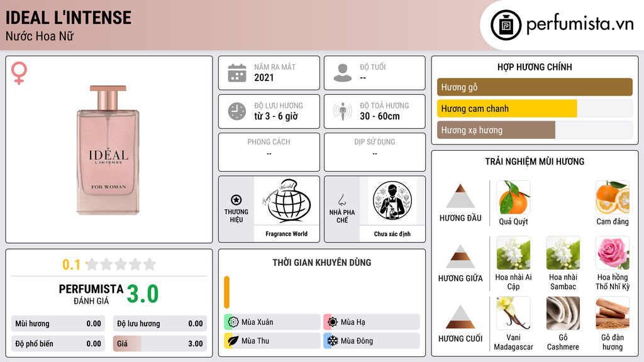Click the Hương cam chanh accord bar
The width and height of the screenshot is (644, 362).
click(535, 109)
